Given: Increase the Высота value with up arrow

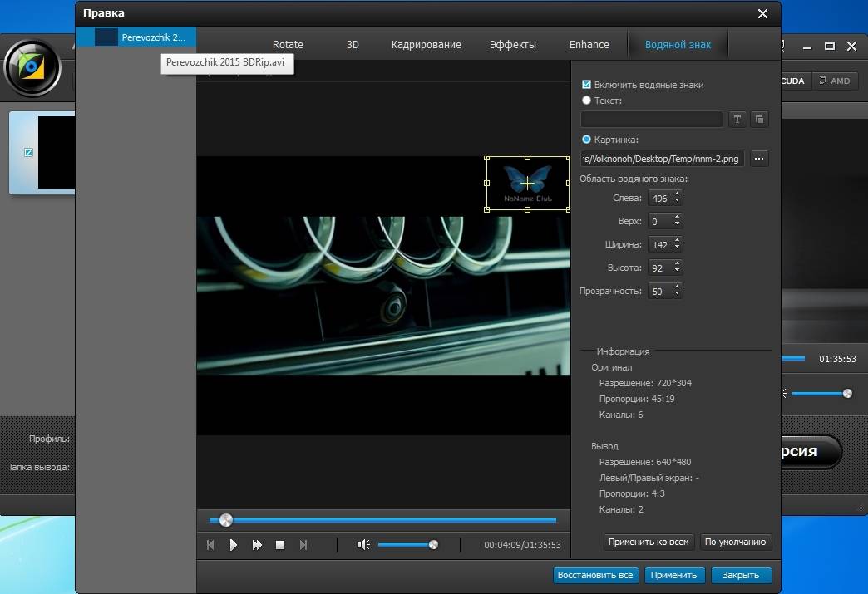Looking at the screenshot, I should [677, 263].
